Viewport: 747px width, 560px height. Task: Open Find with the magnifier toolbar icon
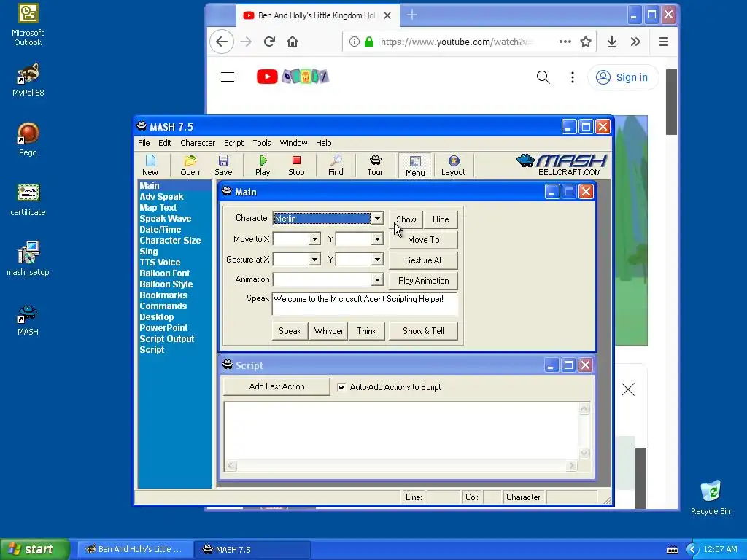(336, 166)
